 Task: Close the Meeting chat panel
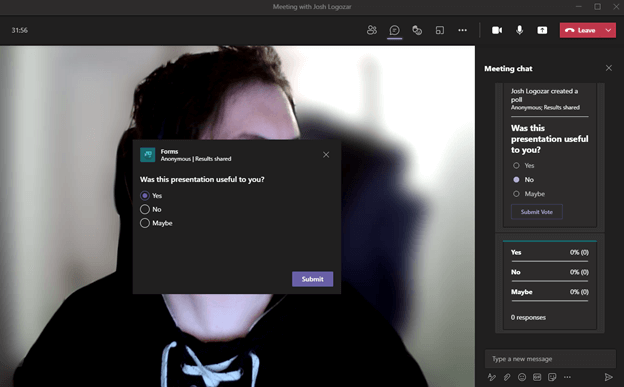[x=609, y=68]
